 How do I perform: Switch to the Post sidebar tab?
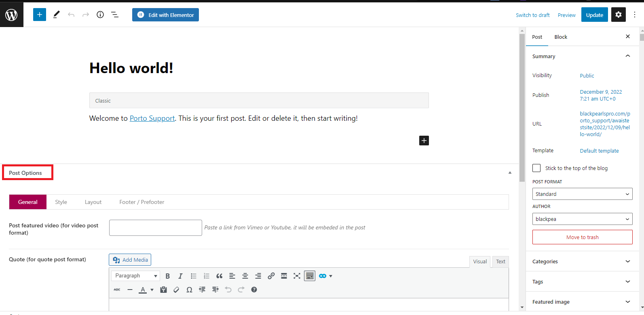pos(537,37)
